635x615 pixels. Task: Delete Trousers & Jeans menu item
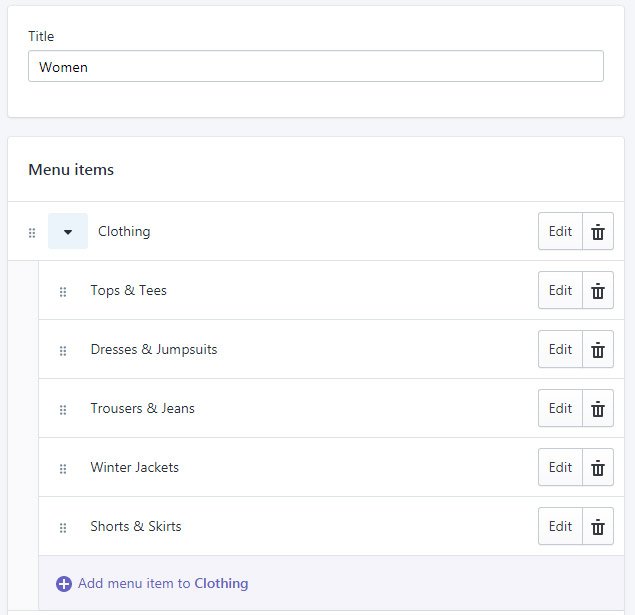pos(598,409)
